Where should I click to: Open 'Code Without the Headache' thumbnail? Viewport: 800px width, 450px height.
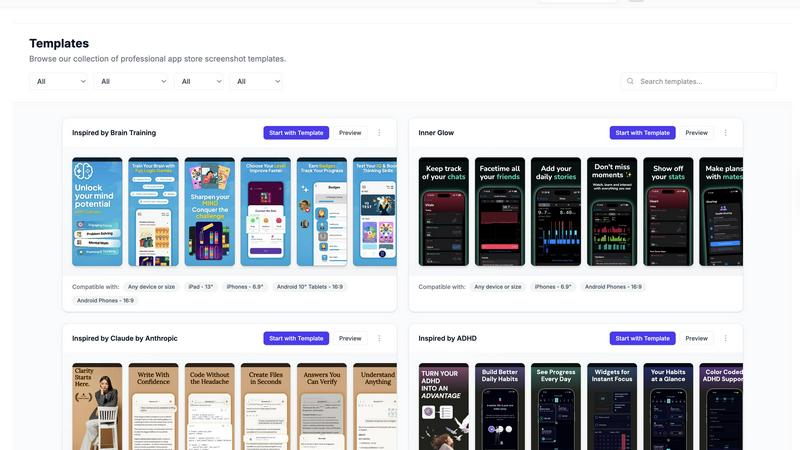pyautogui.click(x=209, y=407)
